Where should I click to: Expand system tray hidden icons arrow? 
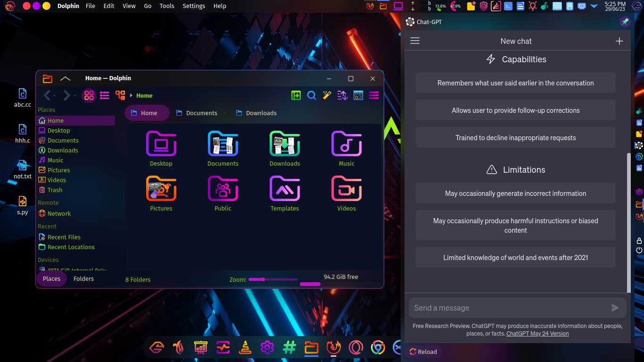(x=594, y=6)
